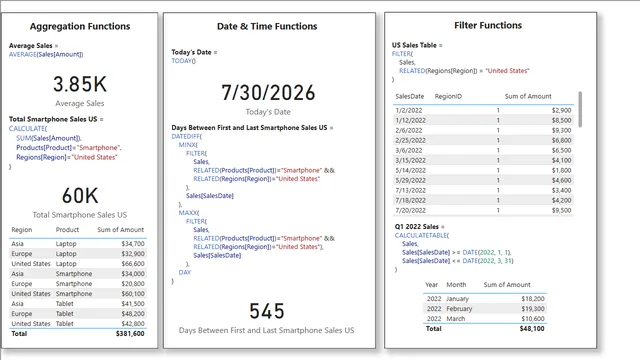Select the 1/2/2022 sales date row
The image size is (640, 360).
tap(483, 110)
